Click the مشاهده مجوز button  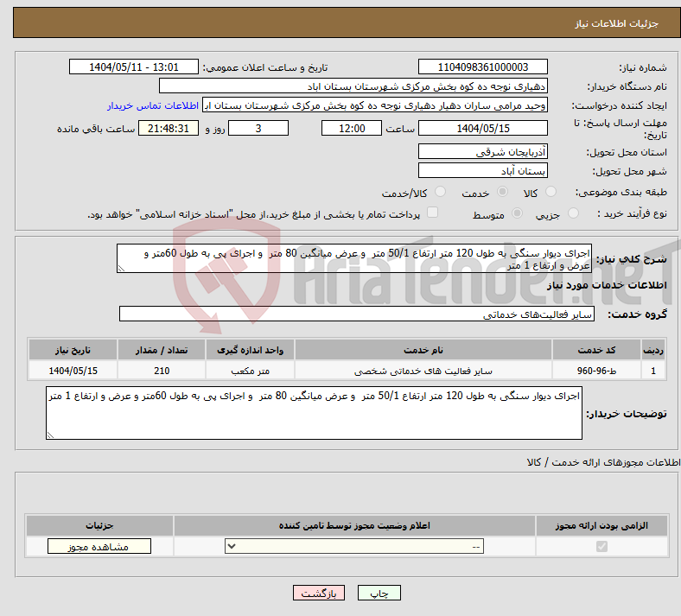(x=99, y=546)
